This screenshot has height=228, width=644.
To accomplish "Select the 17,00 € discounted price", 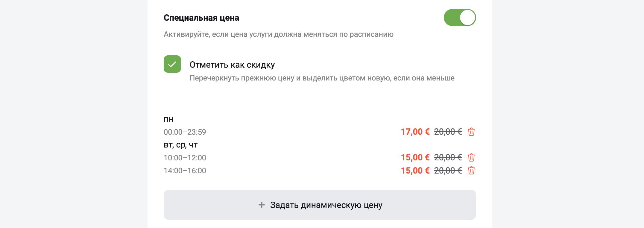I will coord(415,132).
